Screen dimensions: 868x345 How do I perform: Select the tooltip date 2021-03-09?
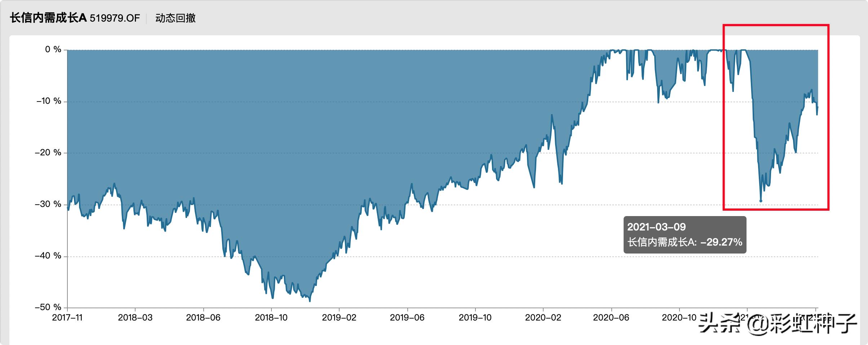click(x=656, y=227)
